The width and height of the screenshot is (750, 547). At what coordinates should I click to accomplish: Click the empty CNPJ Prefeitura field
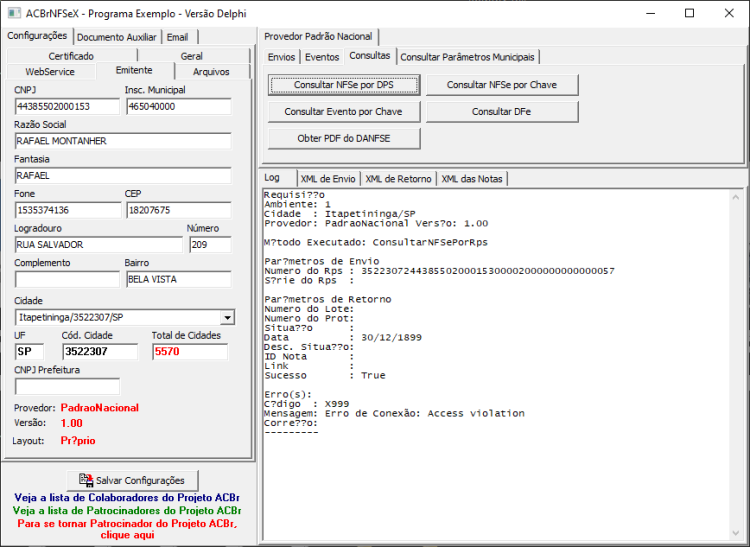click(67, 386)
